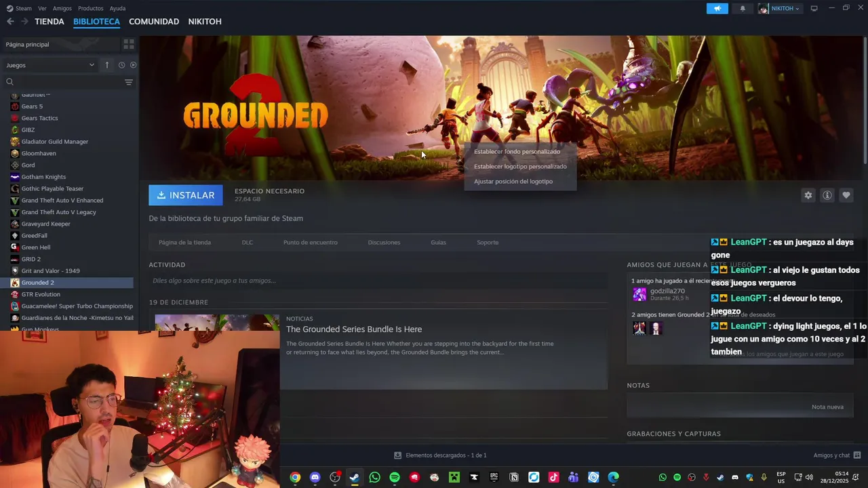Viewport: 868px width, 488px height.
Task: Go forward with the right arrow
Action: click(24, 22)
